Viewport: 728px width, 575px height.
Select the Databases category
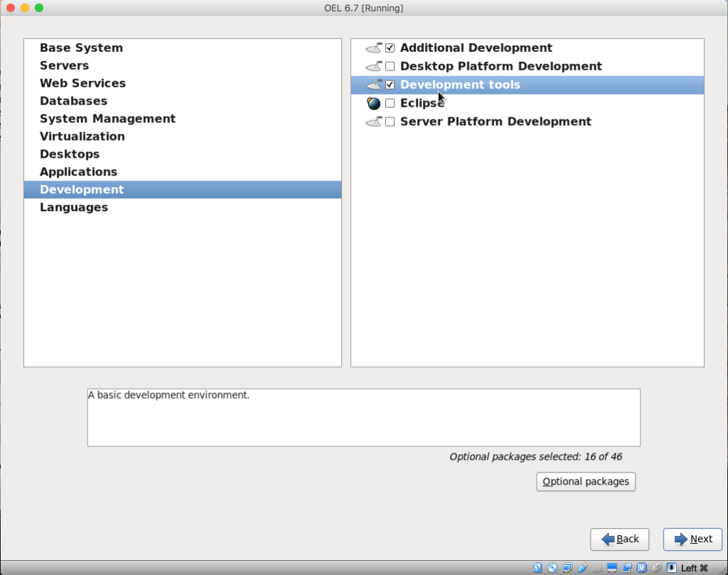click(183, 101)
